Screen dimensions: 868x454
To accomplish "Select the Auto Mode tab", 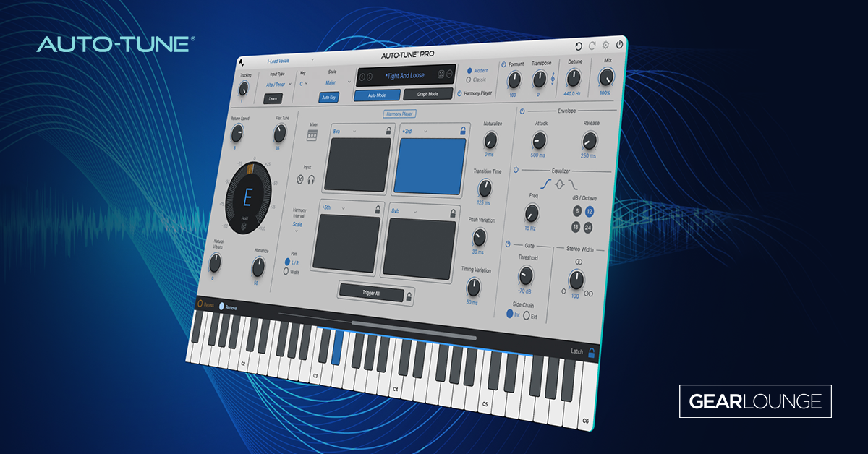I will [377, 95].
